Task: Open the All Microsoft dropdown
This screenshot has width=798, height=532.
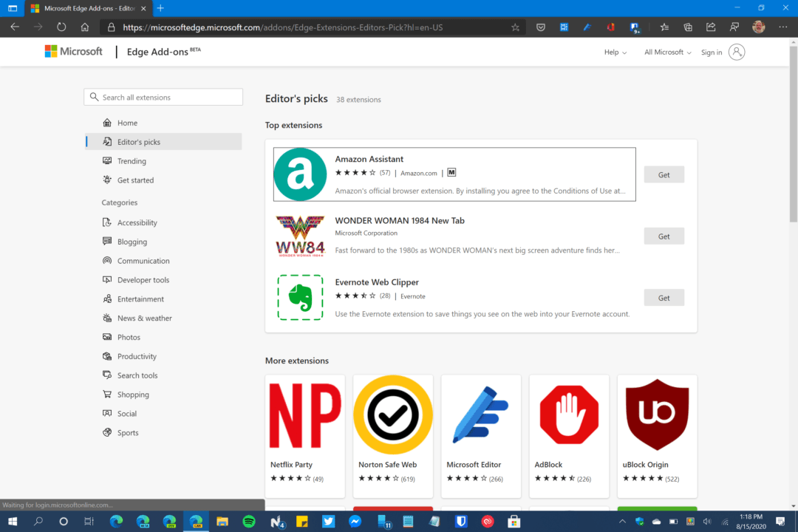Action: tap(666, 52)
